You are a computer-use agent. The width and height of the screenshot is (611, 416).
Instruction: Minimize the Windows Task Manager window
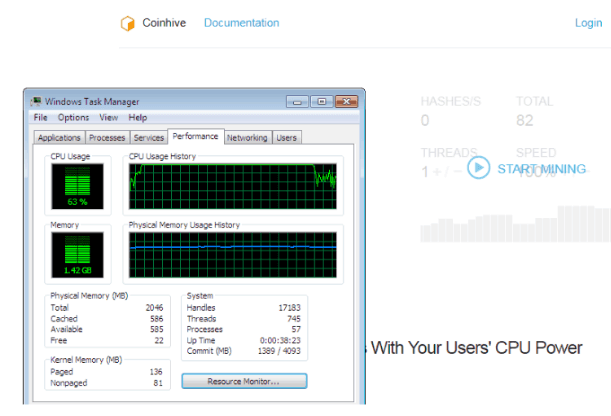tap(297, 102)
